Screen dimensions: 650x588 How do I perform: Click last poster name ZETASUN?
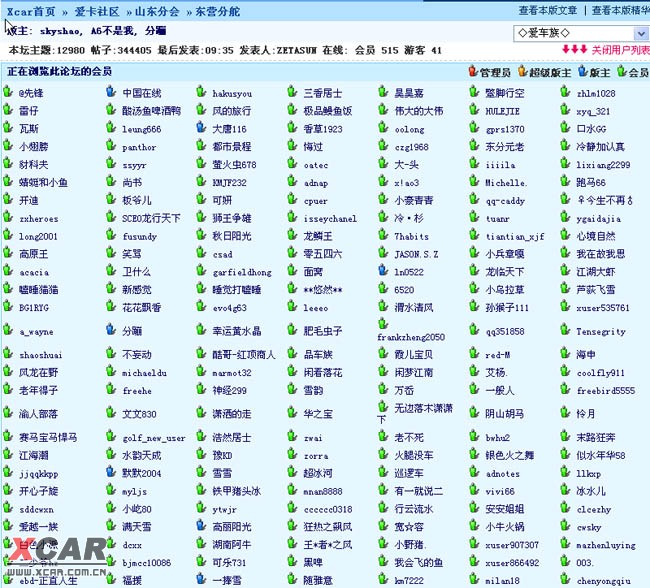point(296,51)
